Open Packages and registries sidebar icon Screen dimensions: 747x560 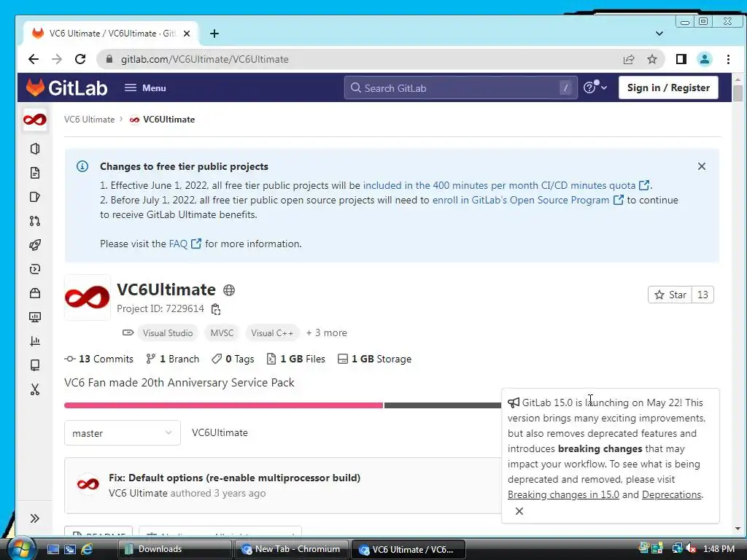point(35,293)
